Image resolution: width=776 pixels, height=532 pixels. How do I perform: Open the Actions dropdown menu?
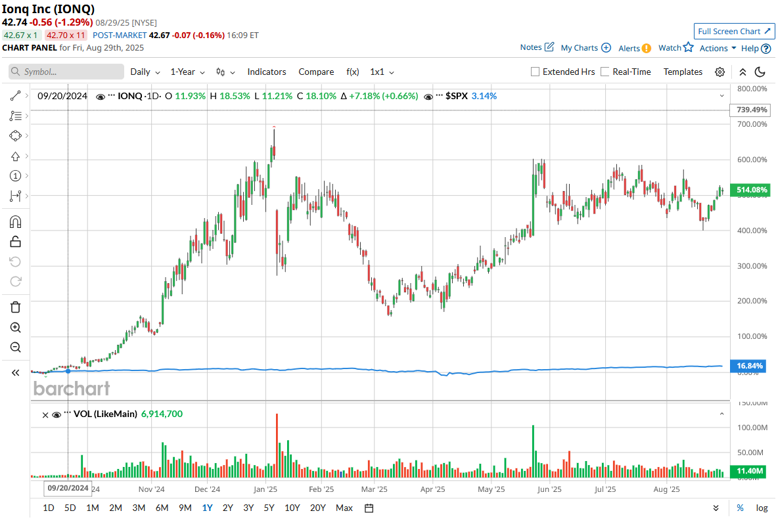pos(718,48)
